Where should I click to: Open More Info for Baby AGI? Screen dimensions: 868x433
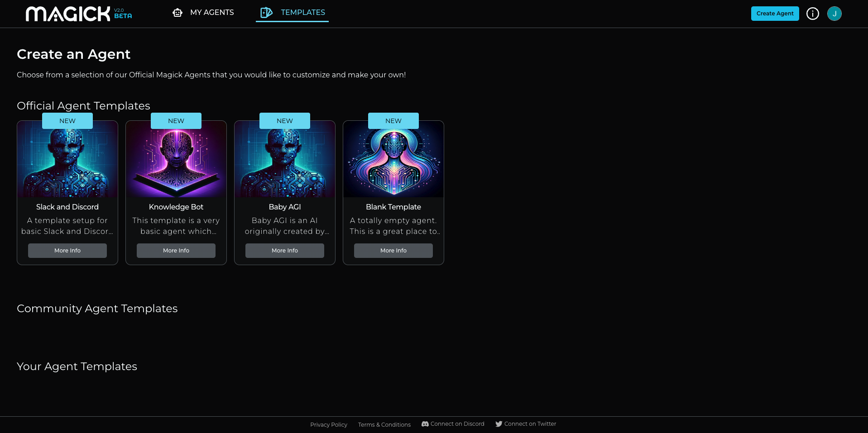coord(285,251)
